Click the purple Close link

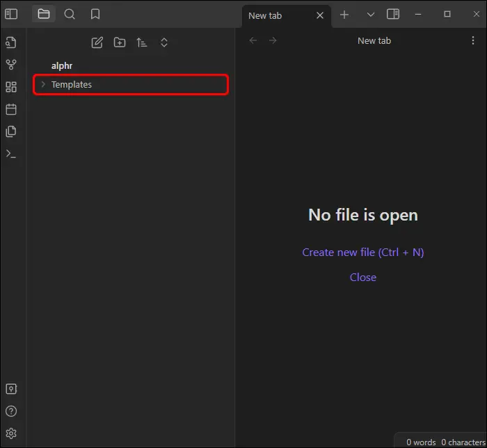click(x=363, y=278)
